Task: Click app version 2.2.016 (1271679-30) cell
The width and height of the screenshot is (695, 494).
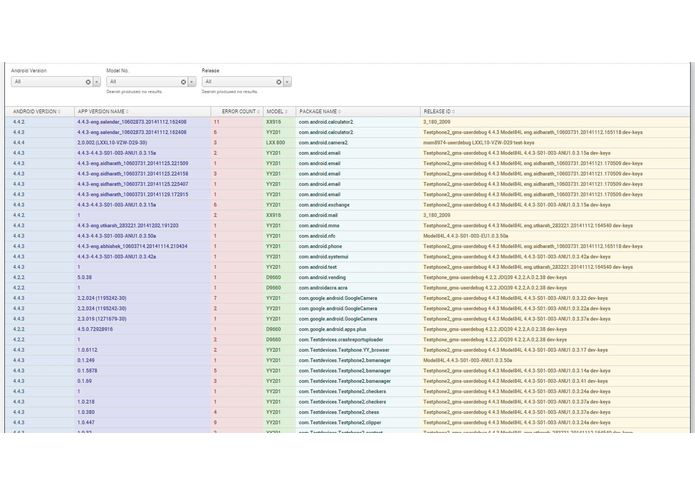Action: tap(143, 319)
